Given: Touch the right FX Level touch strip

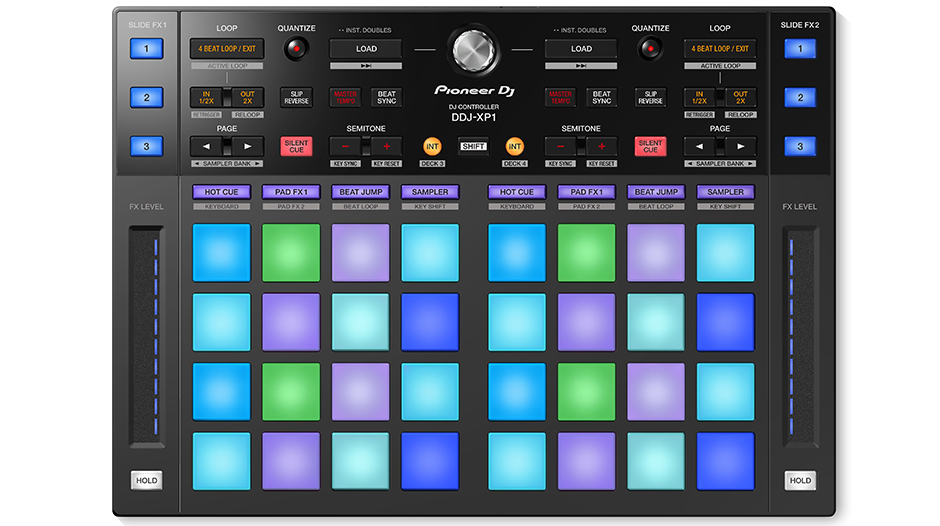Looking at the screenshot, I should tap(800, 336).
